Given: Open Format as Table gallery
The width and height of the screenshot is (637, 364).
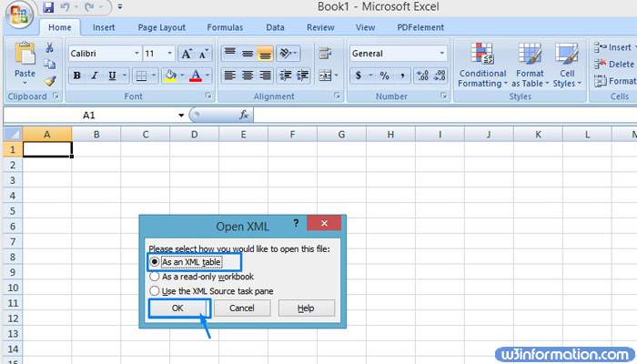Looking at the screenshot, I should [x=530, y=65].
